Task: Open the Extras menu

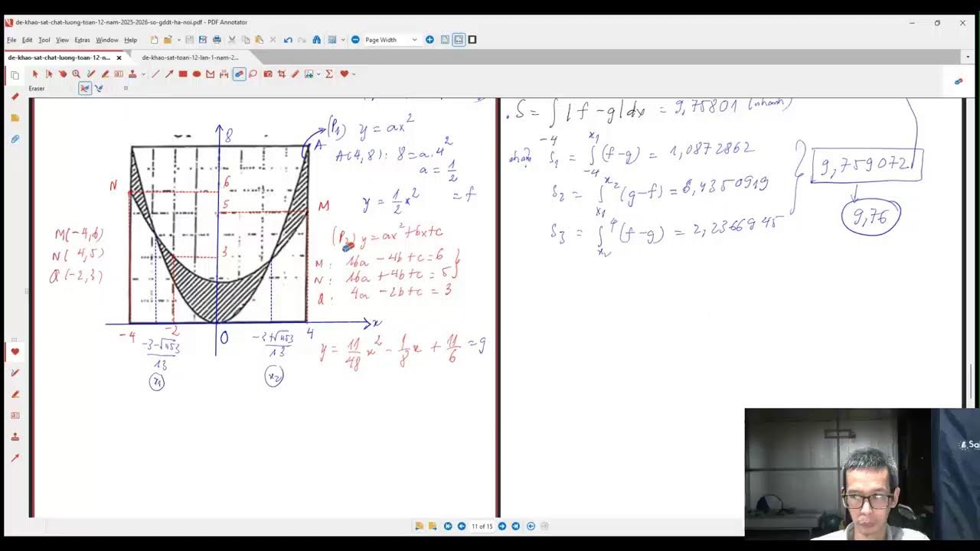Action: pyautogui.click(x=83, y=40)
